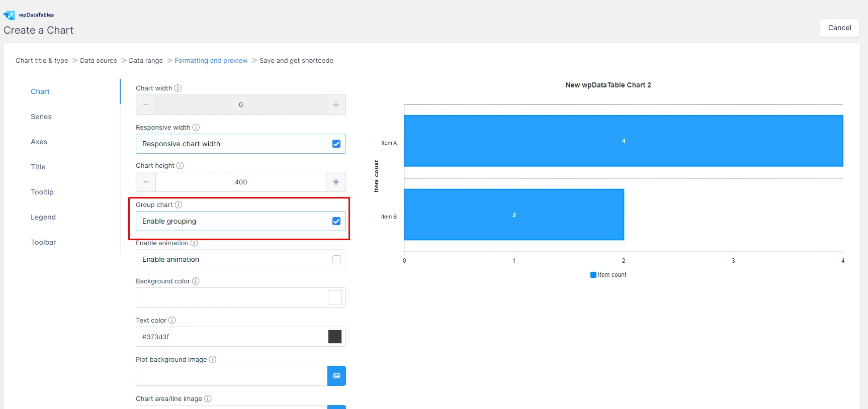Toggle Item count legend marker
This screenshot has width=868, height=409.
click(x=593, y=275)
